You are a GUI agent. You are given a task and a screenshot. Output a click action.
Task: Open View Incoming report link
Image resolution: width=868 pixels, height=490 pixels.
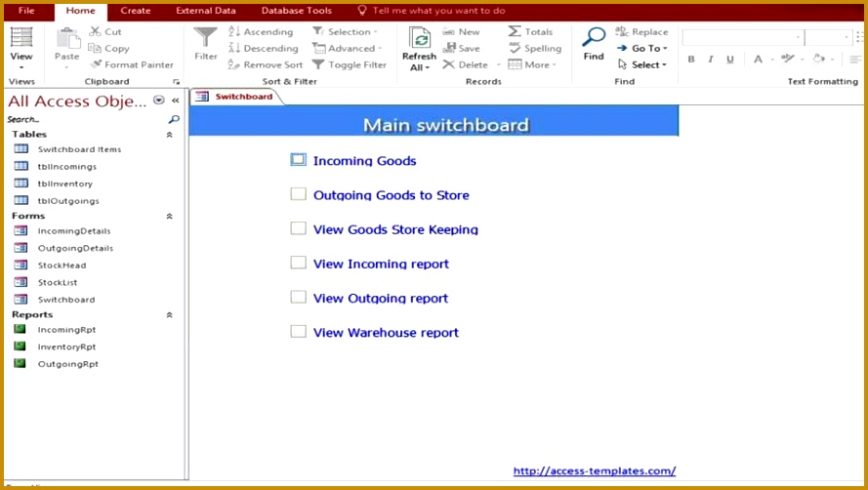381,265
